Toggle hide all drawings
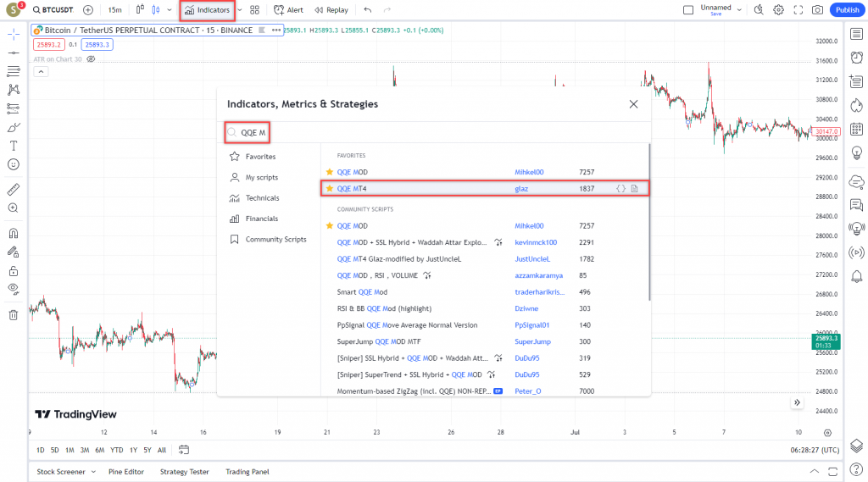 [14, 289]
